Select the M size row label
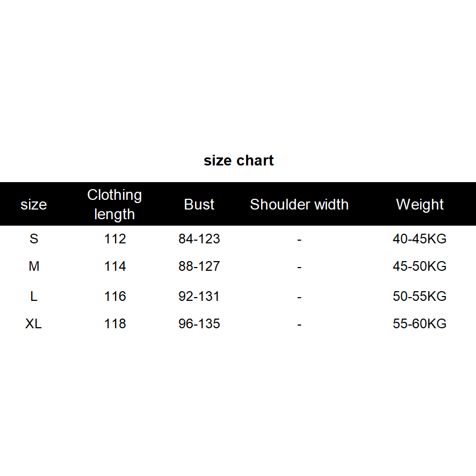The width and height of the screenshot is (476, 476). (34, 266)
